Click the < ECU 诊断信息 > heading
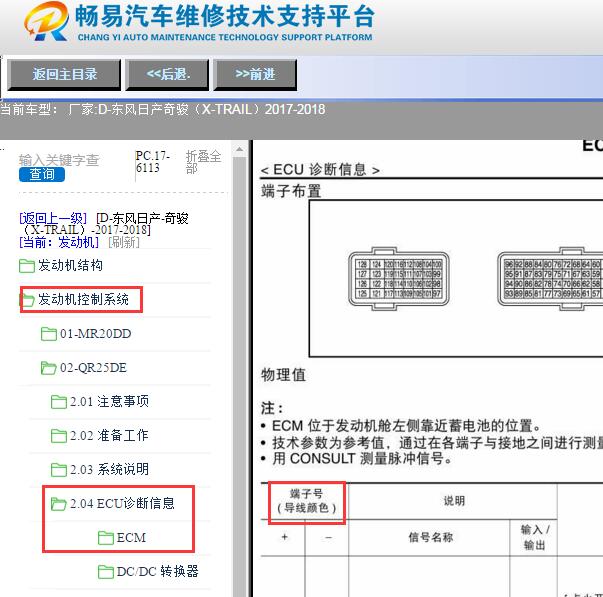The height and width of the screenshot is (597, 603). click(x=320, y=170)
